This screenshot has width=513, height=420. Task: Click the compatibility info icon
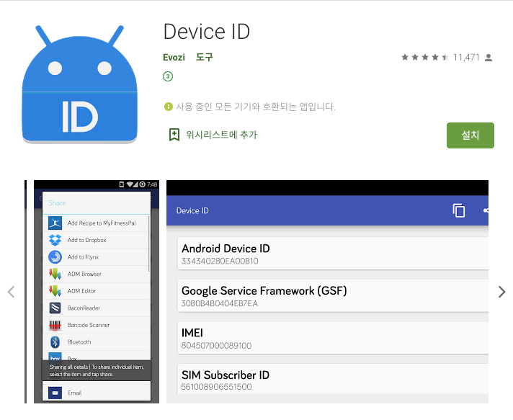point(168,107)
